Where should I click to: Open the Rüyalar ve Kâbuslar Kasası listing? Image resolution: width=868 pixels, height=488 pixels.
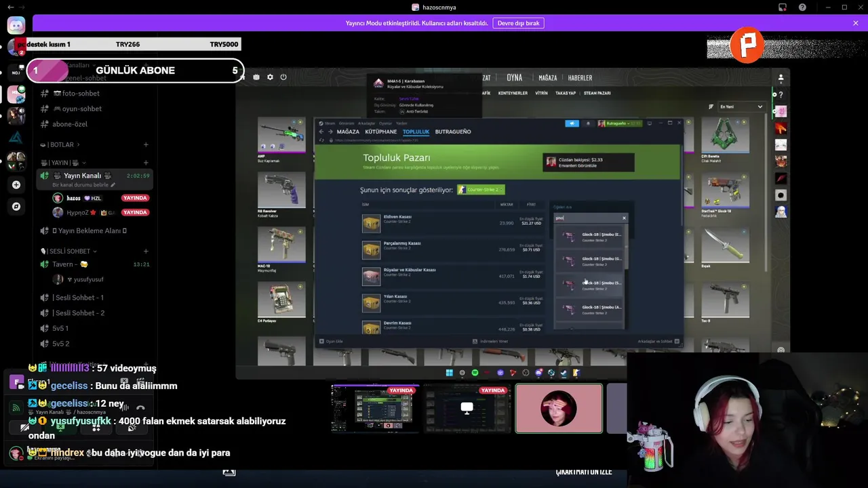coord(452,276)
